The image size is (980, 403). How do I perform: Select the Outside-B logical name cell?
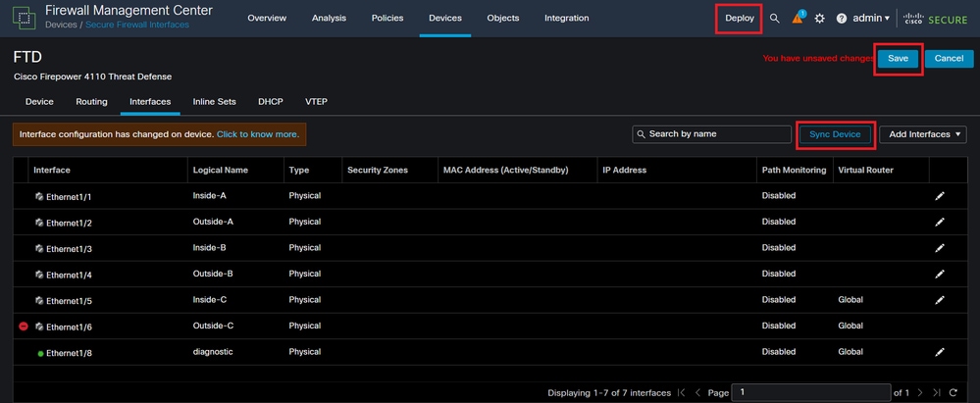[x=213, y=274]
